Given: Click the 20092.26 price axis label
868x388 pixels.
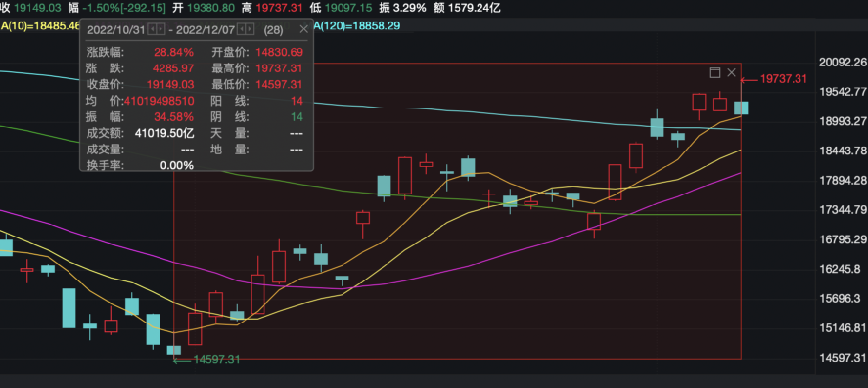Looking at the screenshot, I should coord(841,62).
